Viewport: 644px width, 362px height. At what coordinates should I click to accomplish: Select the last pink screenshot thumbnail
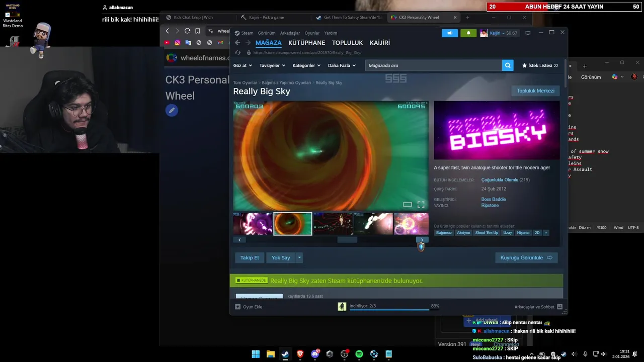pyautogui.click(x=411, y=224)
